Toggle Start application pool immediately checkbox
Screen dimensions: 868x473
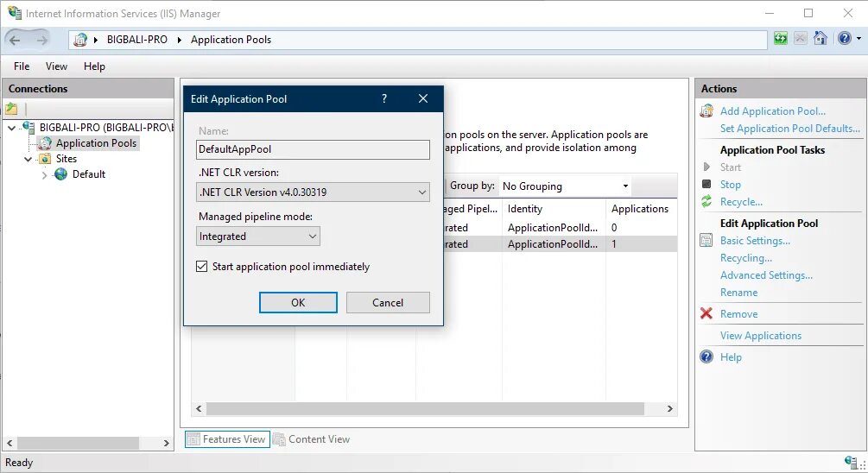201,267
